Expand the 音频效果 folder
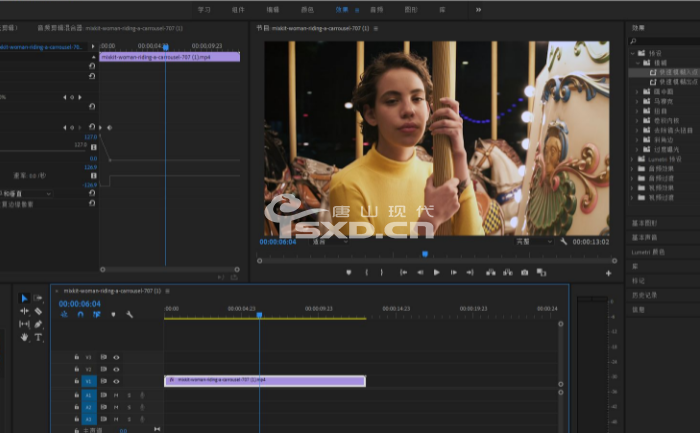Screen dimensions: 700x433 coord(633,169)
